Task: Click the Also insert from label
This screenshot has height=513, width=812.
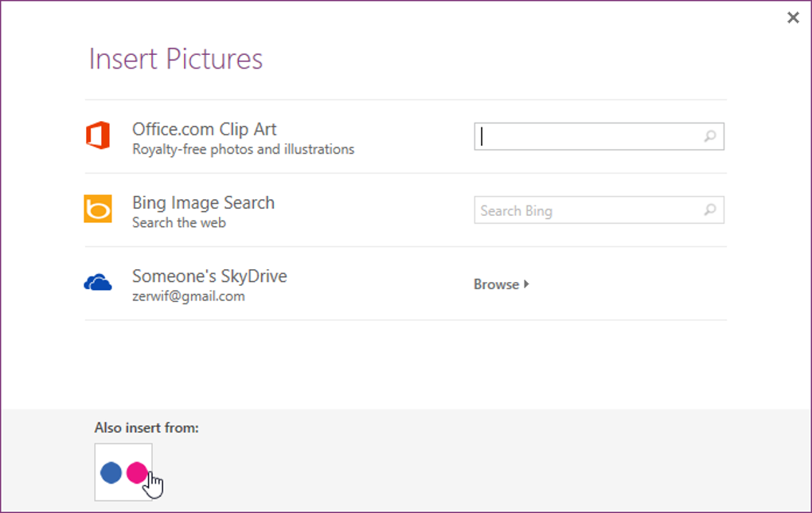Action: click(x=146, y=428)
